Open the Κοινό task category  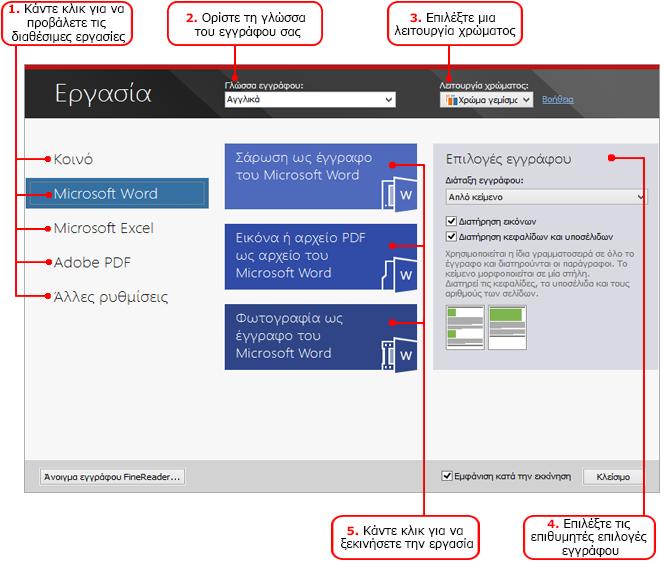pos(73,159)
